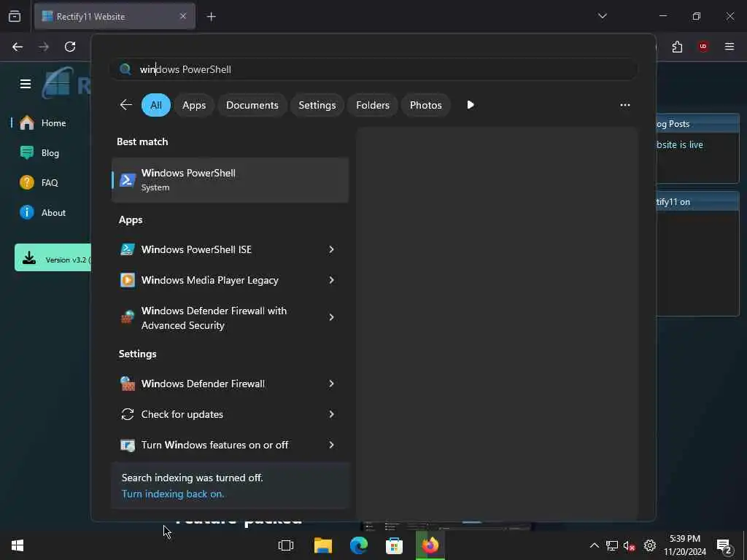Click the browser forward navigation arrow

pos(44,47)
